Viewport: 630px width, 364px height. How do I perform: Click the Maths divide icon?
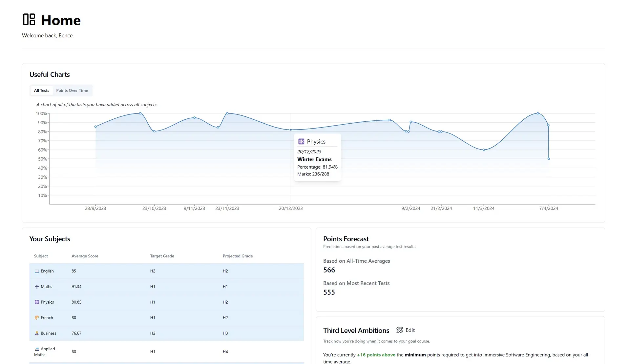coord(37,287)
